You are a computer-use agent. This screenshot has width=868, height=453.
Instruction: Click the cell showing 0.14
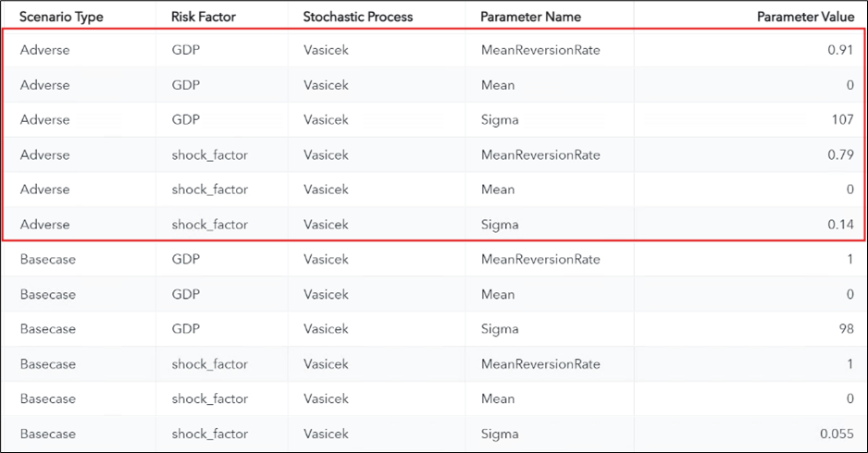point(839,225)
